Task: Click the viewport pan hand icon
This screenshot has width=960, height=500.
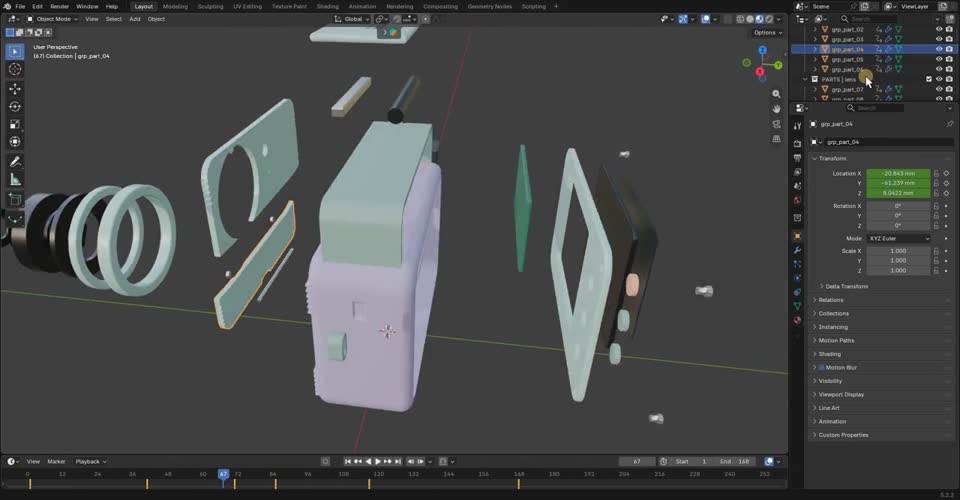Action: tap(776, 109)
